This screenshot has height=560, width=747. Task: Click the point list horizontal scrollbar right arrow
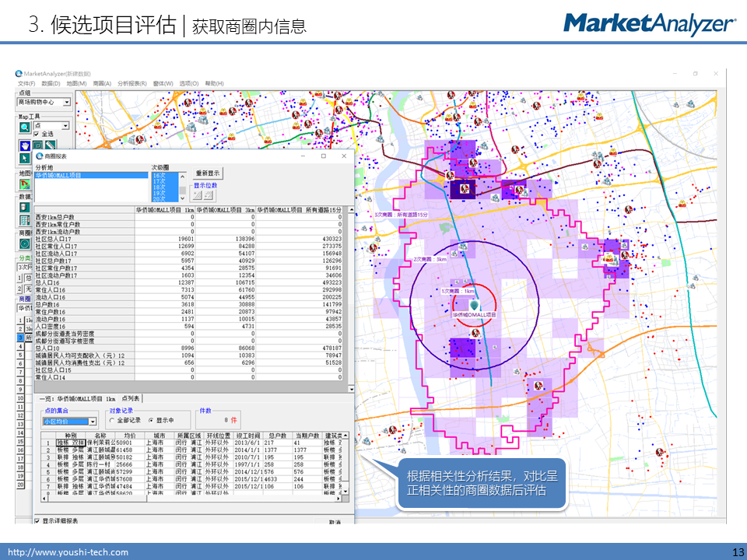338,499
